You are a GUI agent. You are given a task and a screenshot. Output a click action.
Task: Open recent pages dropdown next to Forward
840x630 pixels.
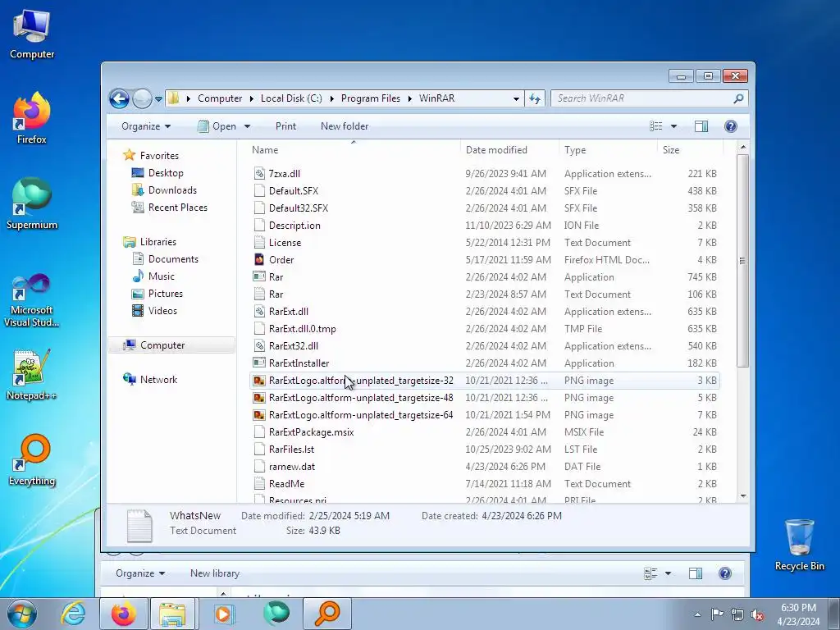coord(158,98)
